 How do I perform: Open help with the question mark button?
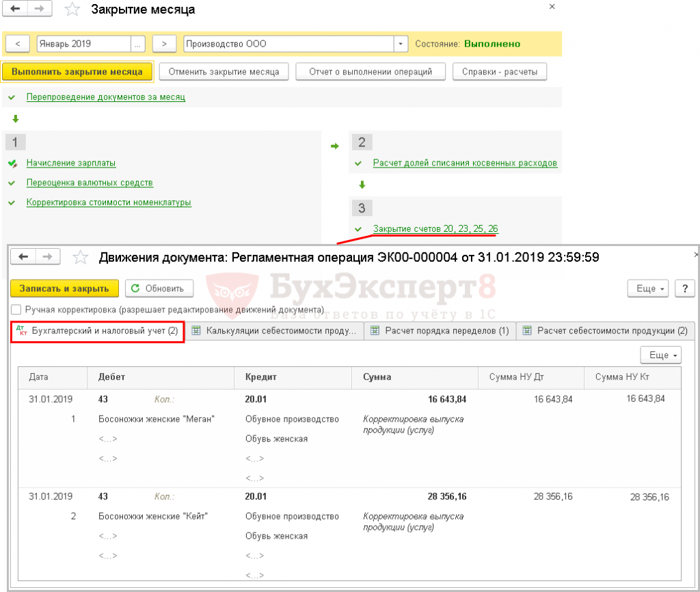click(684, 288)
